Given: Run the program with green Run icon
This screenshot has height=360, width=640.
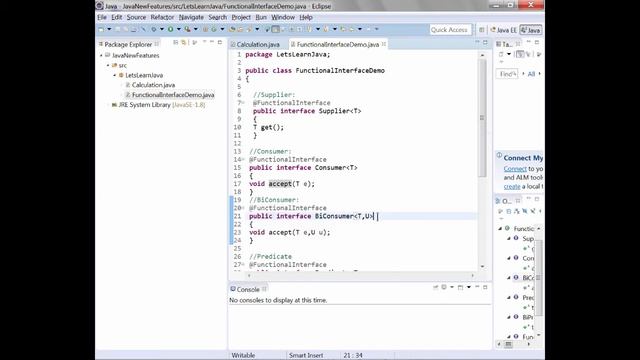Looking at the screenshot, I should pyautogui.click(x=170, y=29).
